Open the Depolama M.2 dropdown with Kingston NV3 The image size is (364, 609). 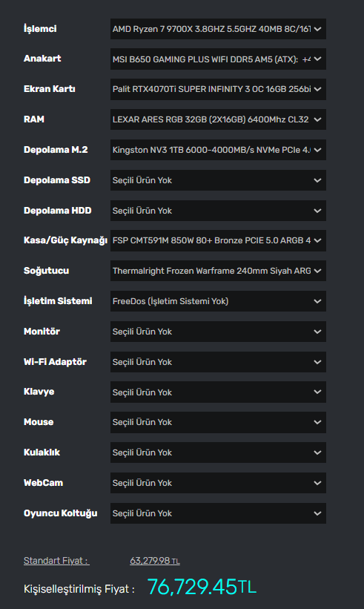pyautogui.click(x=218, y=150)
